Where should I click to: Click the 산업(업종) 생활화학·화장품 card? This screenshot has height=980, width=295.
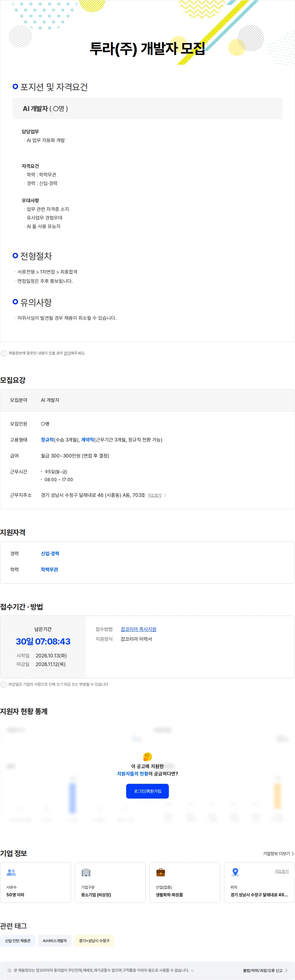coord(185,882)
